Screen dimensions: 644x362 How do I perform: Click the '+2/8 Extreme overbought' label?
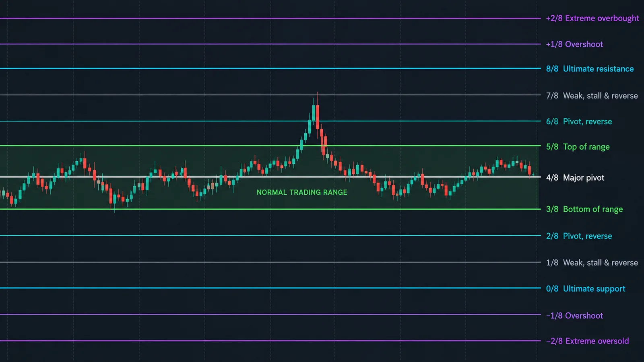(592, 19)
